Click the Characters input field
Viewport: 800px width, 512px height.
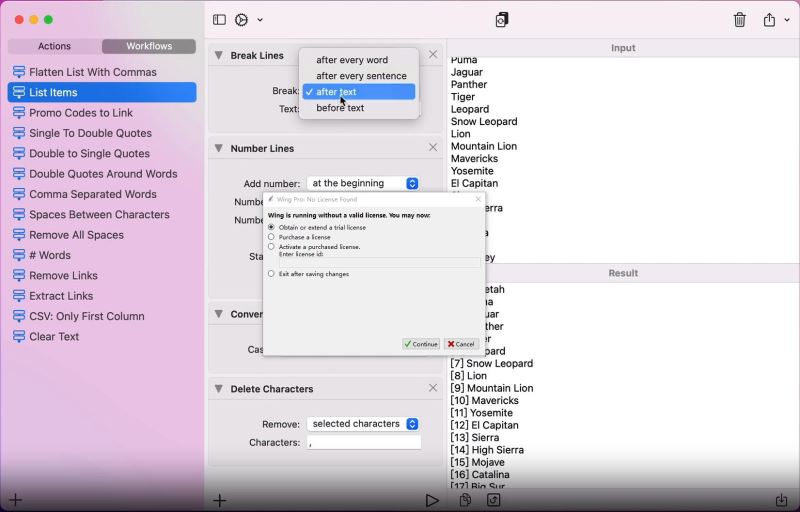[364, 443]
